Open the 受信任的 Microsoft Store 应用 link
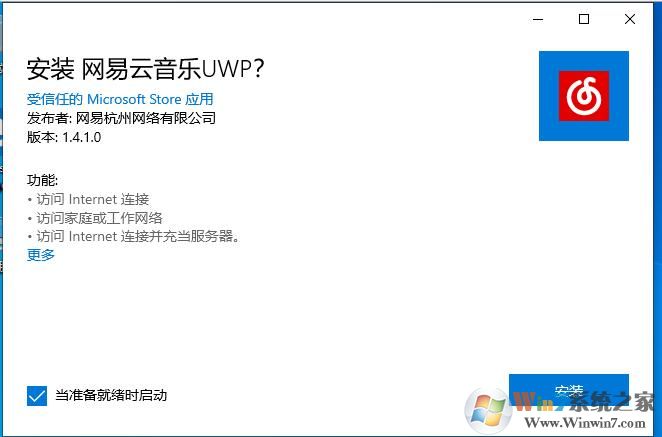The image size is (662, 437). point(120,99)
